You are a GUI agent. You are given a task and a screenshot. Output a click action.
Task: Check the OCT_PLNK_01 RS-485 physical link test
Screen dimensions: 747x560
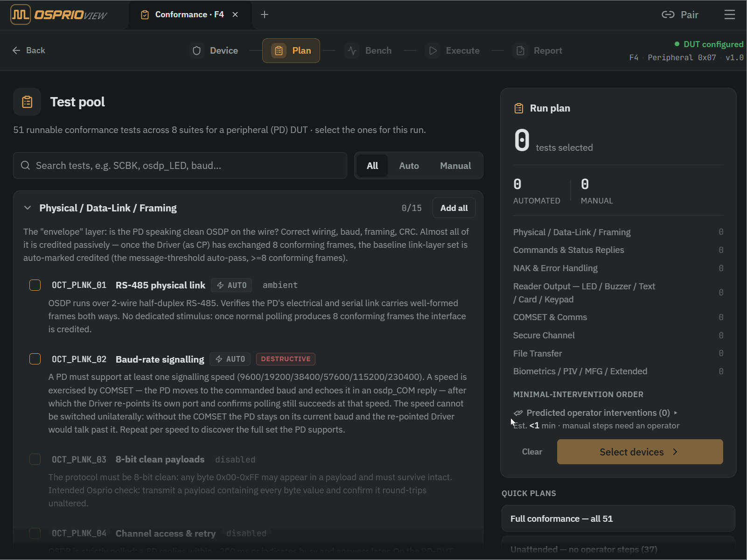tap(35, 285)
